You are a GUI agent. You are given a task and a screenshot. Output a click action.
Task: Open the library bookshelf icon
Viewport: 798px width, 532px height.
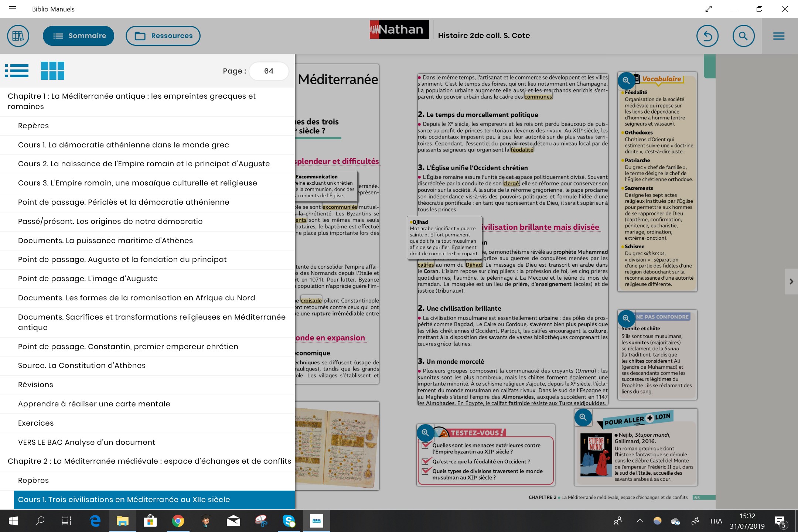coord(18,36)
